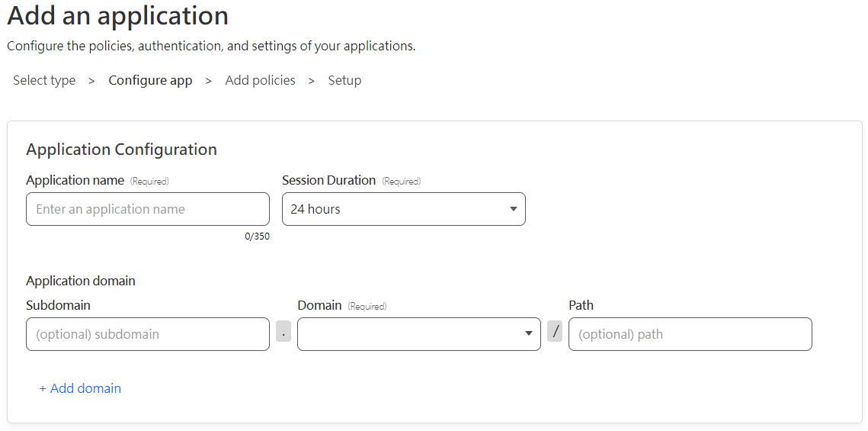Jump to the Add policies step
The width and height of the screenshot is (868, 431).
click(260, 80)
